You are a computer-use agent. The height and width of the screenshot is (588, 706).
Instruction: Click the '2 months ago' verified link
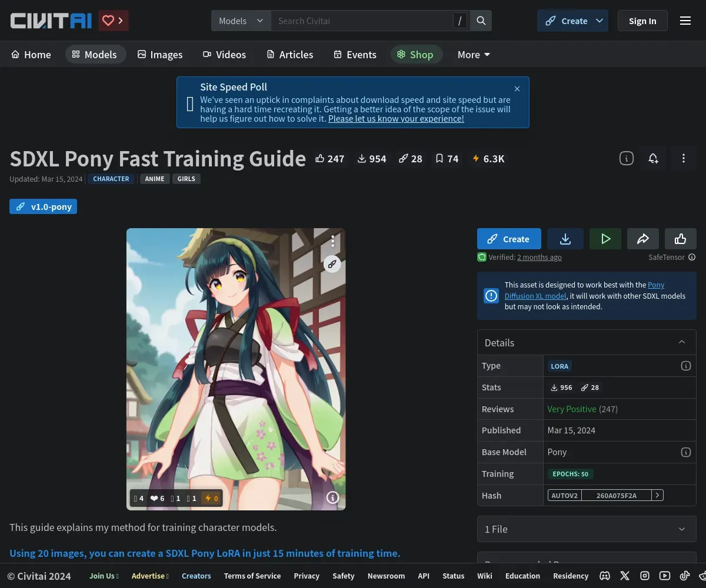[540, 257]
